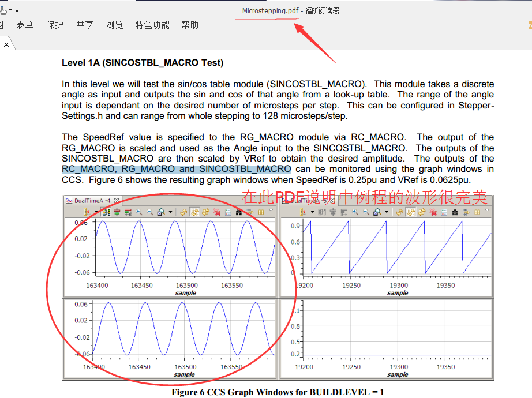Toggle continuous refresh in DualTimeA -4 toolbar
This screenshot has width=532, height=398.
click(x=195, y=212)
